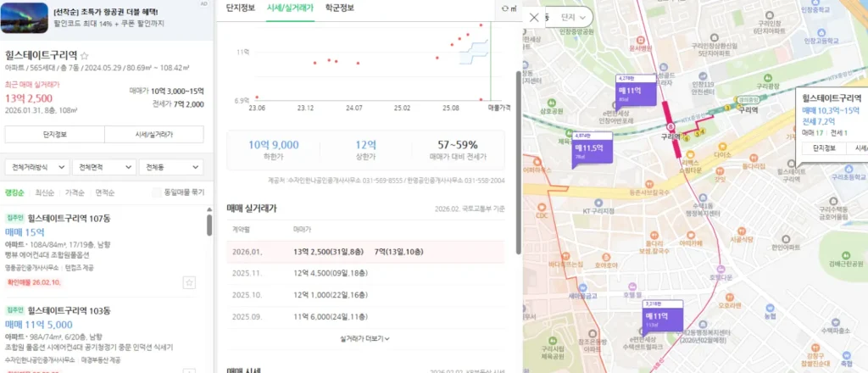Image resolution: width=868 pixels, height=373 pixels.
Task: Expand 실거래가 더보기 to show more transactions
Action: point(364,338)
